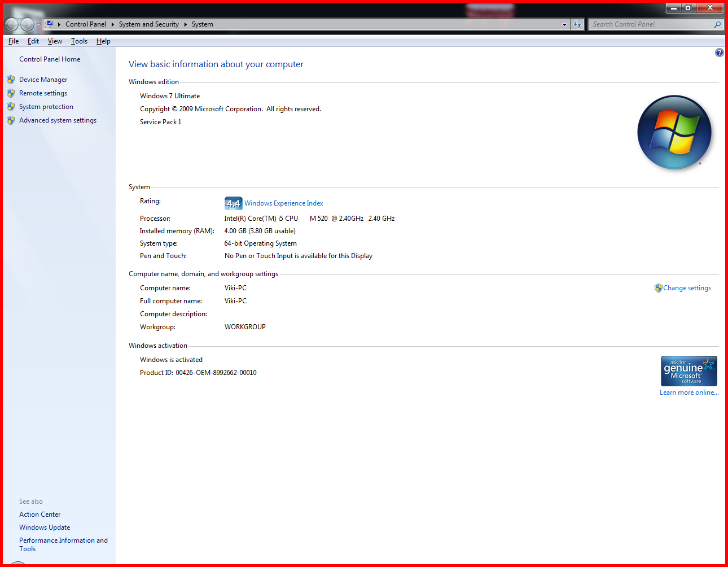Open the Tools menu

click(79, 41)
